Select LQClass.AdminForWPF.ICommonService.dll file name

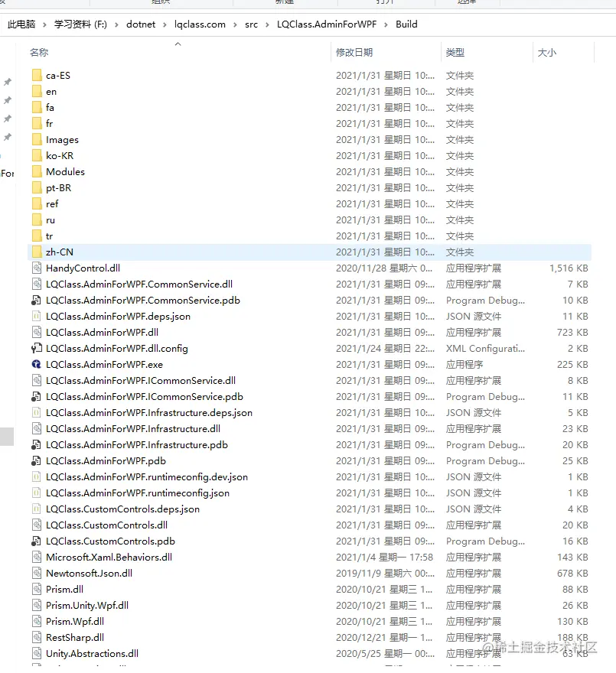141,380
